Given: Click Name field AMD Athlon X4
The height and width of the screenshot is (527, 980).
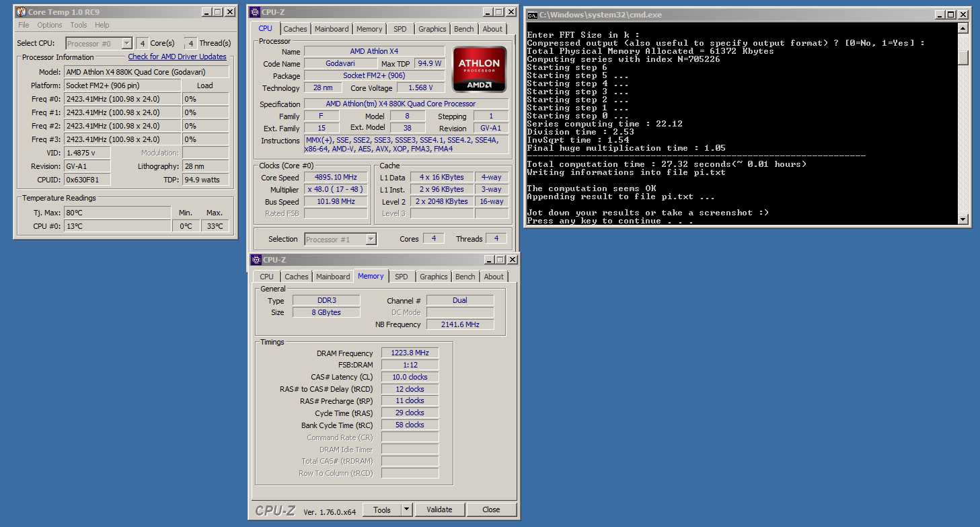Looking at the screenshot, I should tap(374, 51).
